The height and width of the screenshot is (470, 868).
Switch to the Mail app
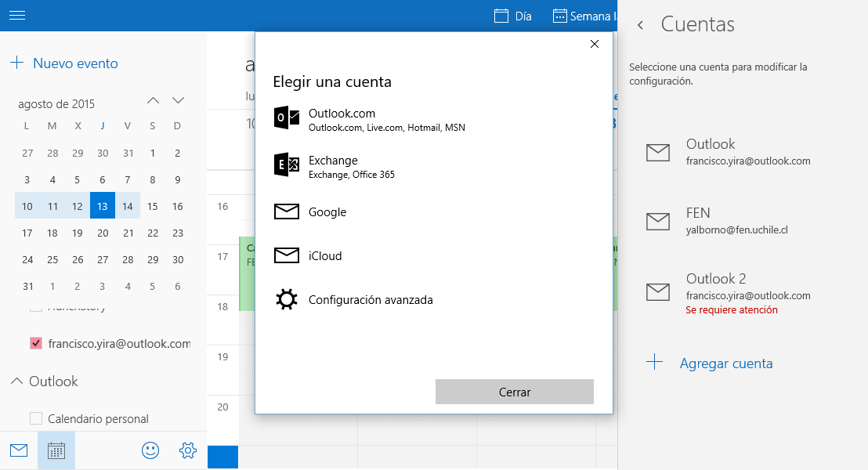point(18,450)
